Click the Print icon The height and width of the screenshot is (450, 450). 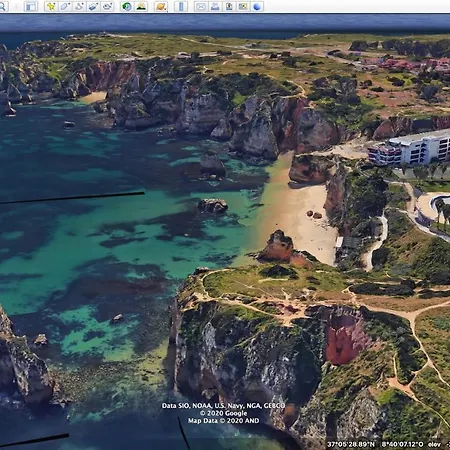tap(215, 6)
